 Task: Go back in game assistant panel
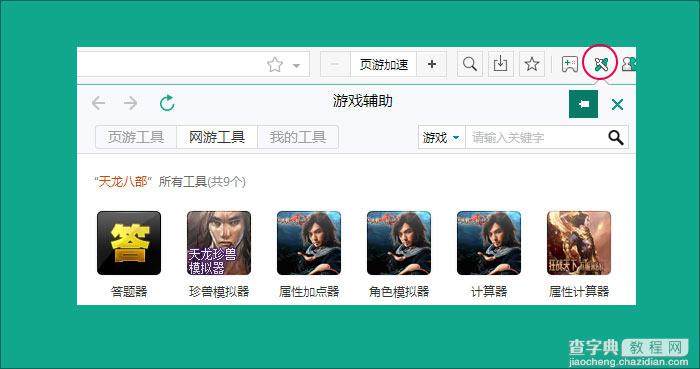tap(98, 104)
